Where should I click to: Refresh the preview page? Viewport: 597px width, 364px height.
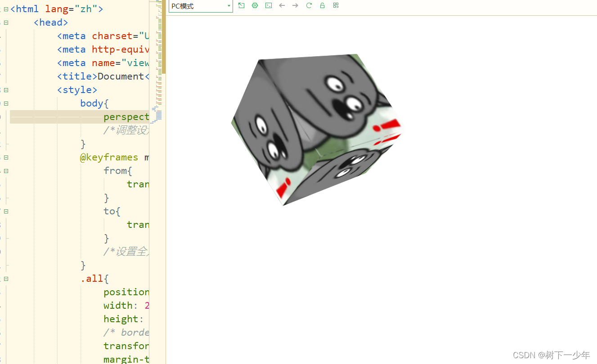click(309, 5)
